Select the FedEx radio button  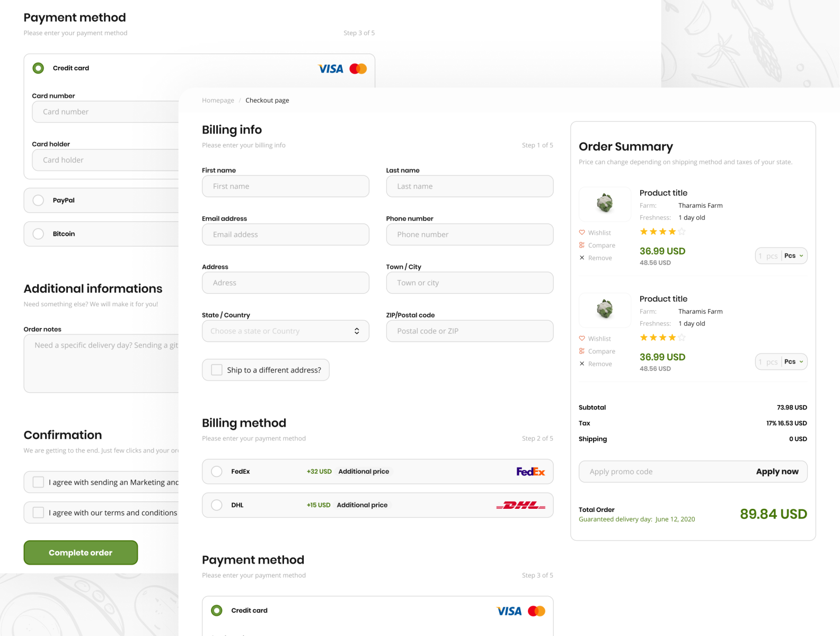pos(217,472)
